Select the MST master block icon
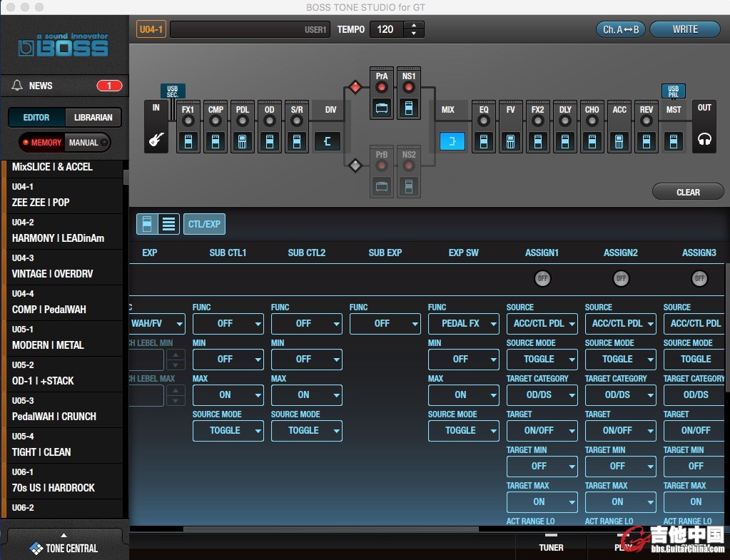This screenshot has width=730, height=560. point(673,141)
